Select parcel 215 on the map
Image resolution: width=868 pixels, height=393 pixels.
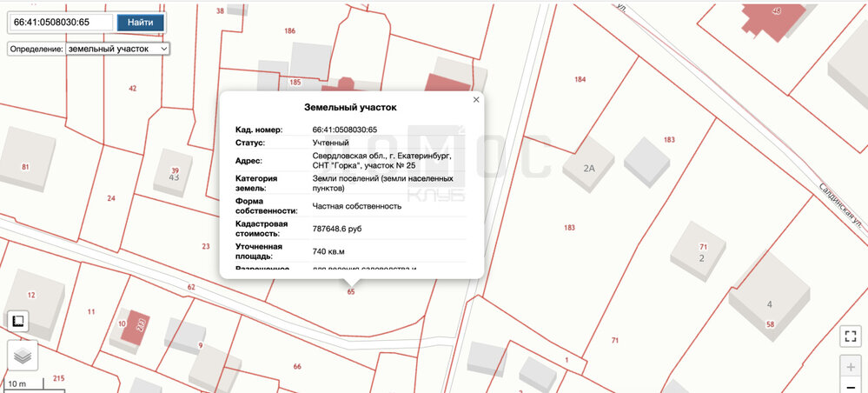coord(58,378)
